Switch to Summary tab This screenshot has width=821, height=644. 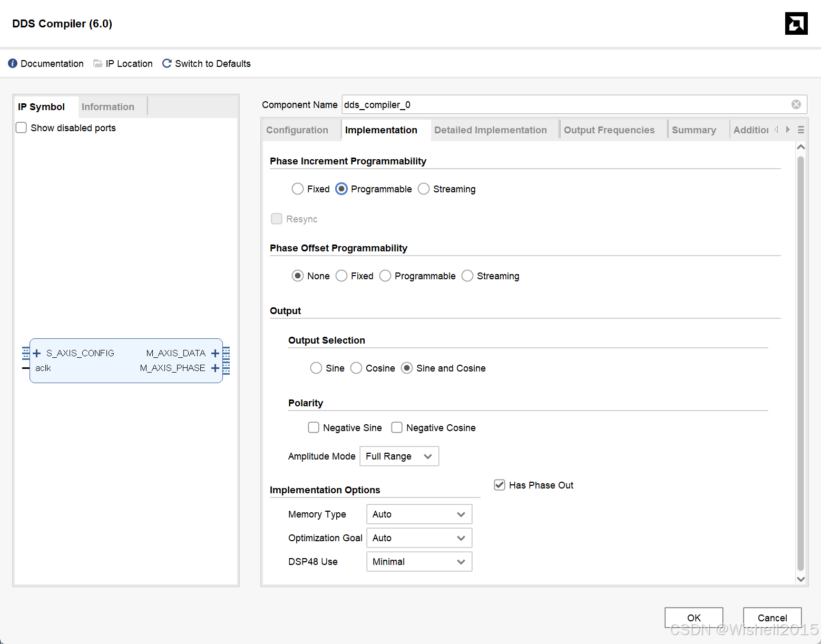(x=694, y=130)
